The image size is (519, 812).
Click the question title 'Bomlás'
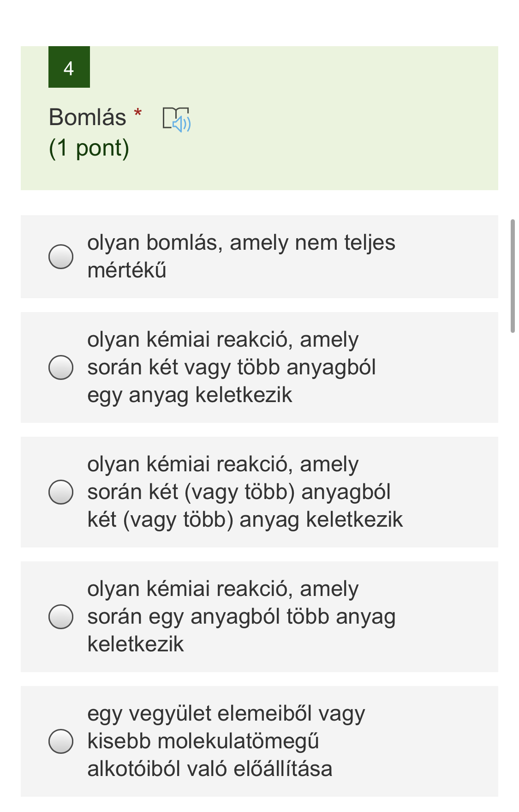pos(88,117)
